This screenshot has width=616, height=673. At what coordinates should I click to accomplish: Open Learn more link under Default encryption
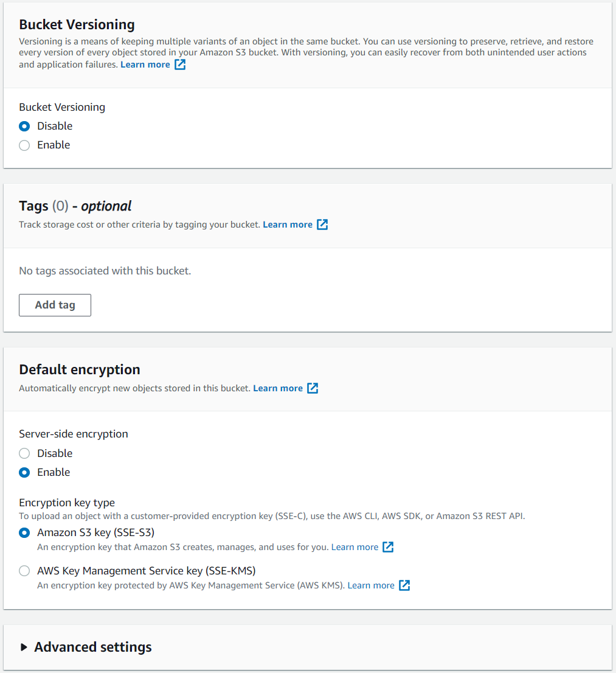click(x=278, y=388)
